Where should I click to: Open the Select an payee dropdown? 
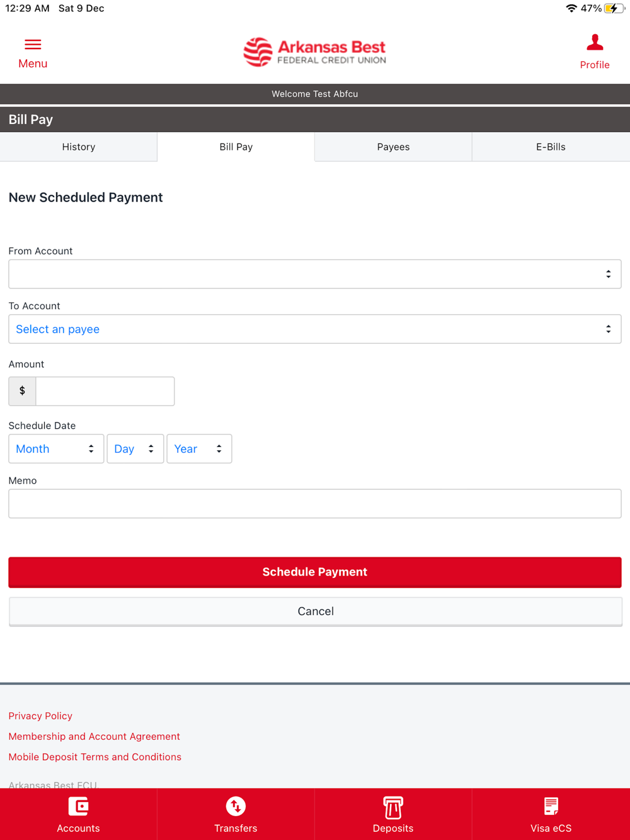pyautogui.click(x=315, y=329)
